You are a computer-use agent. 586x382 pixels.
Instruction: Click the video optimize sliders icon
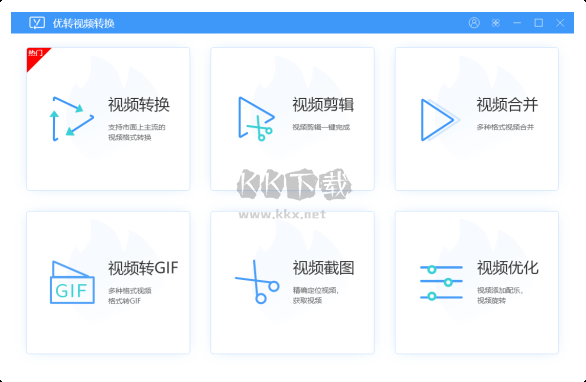point(441,283)
